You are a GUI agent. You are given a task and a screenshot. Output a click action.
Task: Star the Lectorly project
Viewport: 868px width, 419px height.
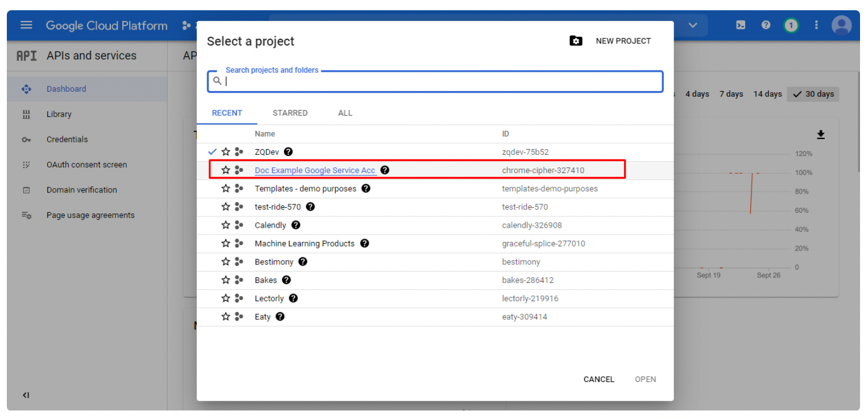(x=226, y=298)
